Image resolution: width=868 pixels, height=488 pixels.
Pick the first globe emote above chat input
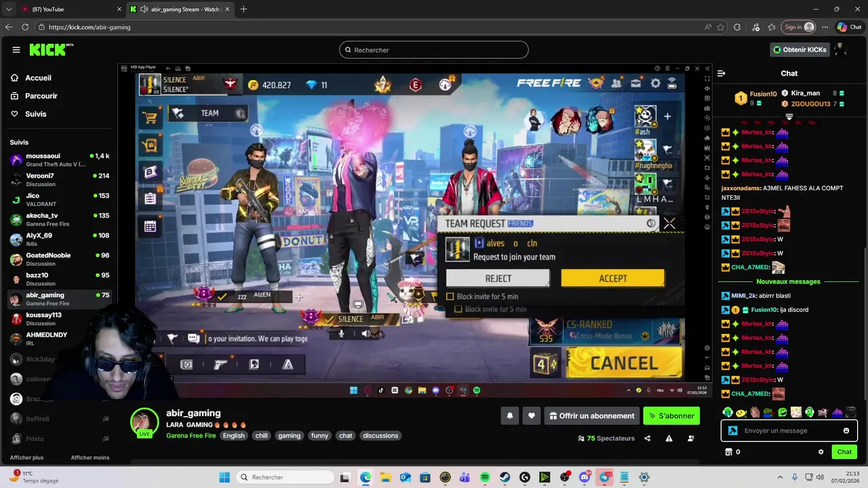click(x=728, y=412)
